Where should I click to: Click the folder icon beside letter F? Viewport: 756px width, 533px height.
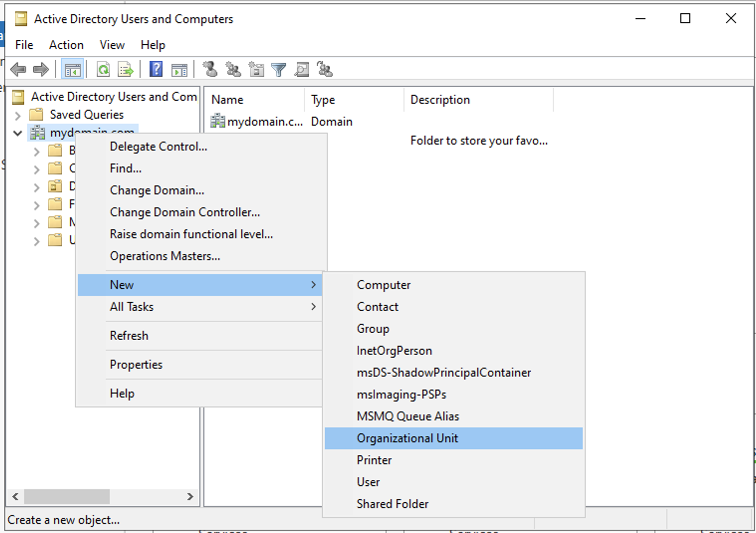[x=55, y=204]
